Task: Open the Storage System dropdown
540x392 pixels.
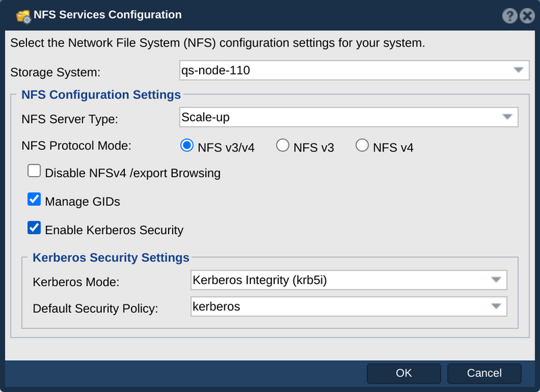Action: [x=354, y=70]
